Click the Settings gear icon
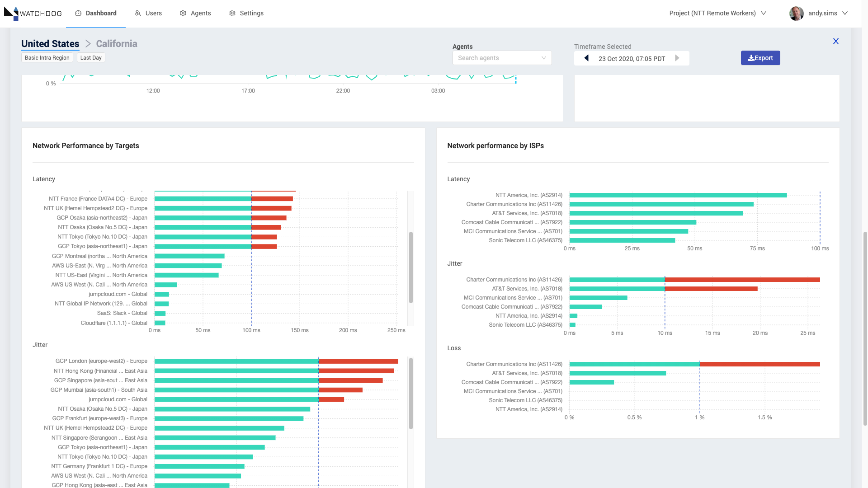 [232, 13]
